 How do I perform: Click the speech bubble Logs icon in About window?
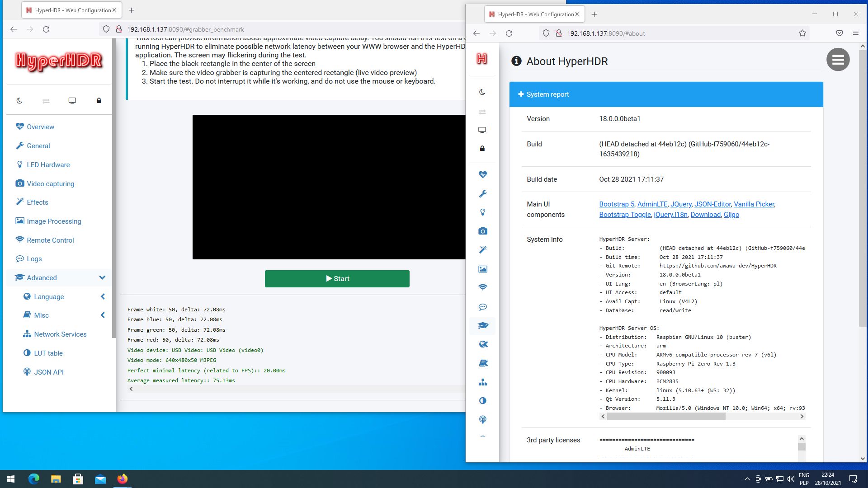pyautogui.click(x=483, y=307)
